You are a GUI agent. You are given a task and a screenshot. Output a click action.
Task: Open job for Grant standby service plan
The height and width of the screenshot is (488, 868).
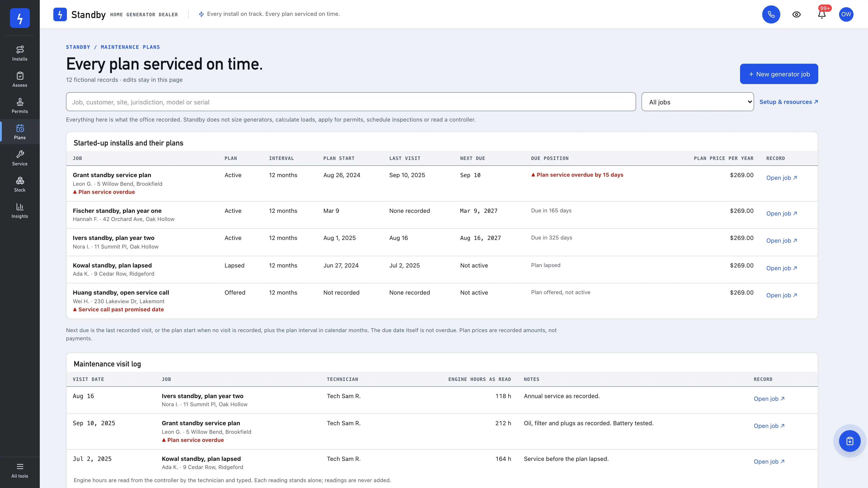(x=782, y=178)
